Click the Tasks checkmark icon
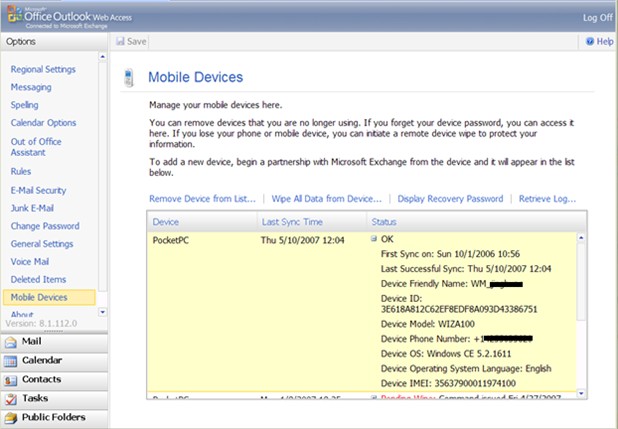 [x=11, y=399]
